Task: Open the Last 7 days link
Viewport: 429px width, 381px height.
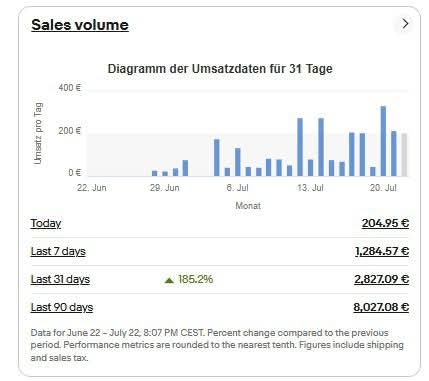Action: point(58,251)
